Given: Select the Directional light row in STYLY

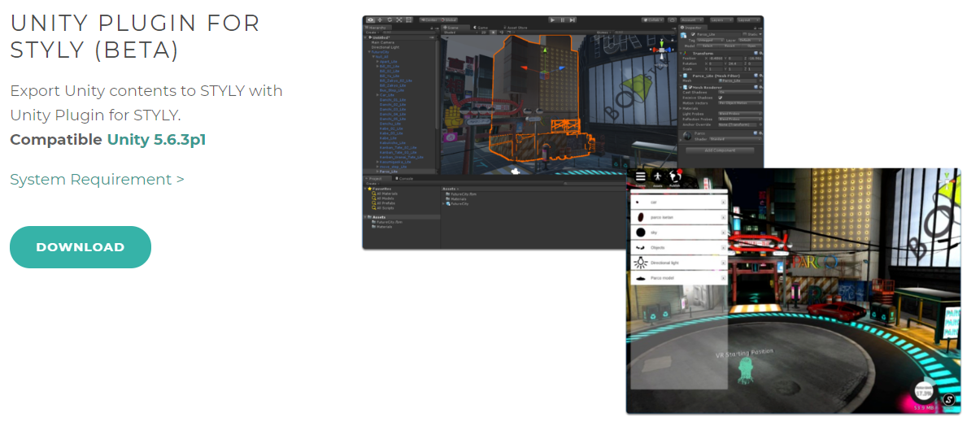Looking at the screenshot, I should coord(678,263).
